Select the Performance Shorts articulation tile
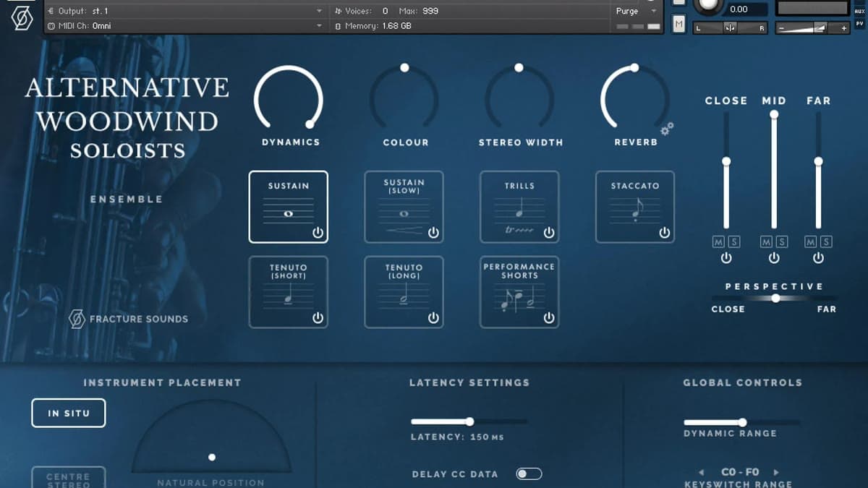 pyautogui.click(x=519, y=292)
